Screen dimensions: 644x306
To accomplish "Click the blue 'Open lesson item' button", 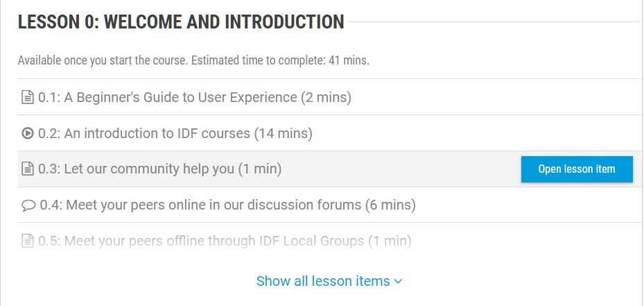I will (x=577, y=169).
